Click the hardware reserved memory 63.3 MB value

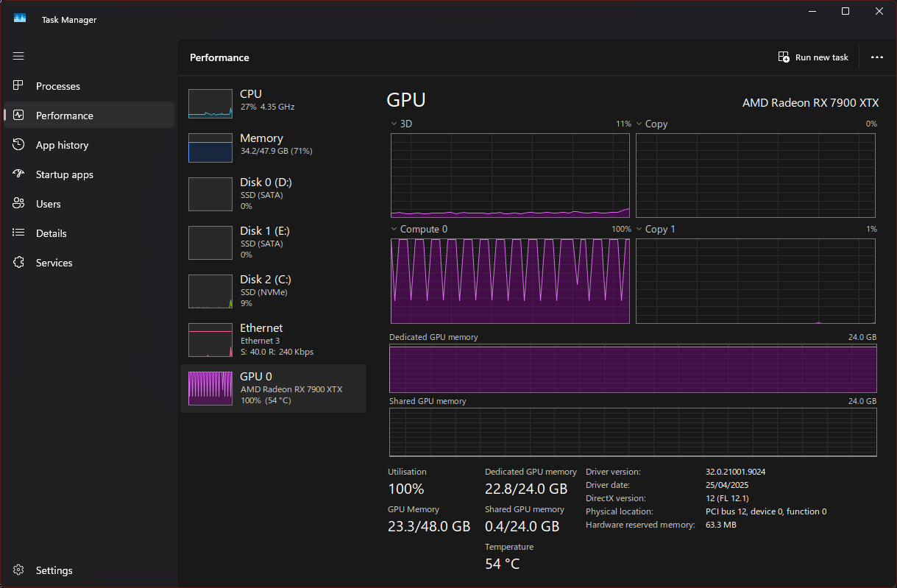click(x=721, y=525)
